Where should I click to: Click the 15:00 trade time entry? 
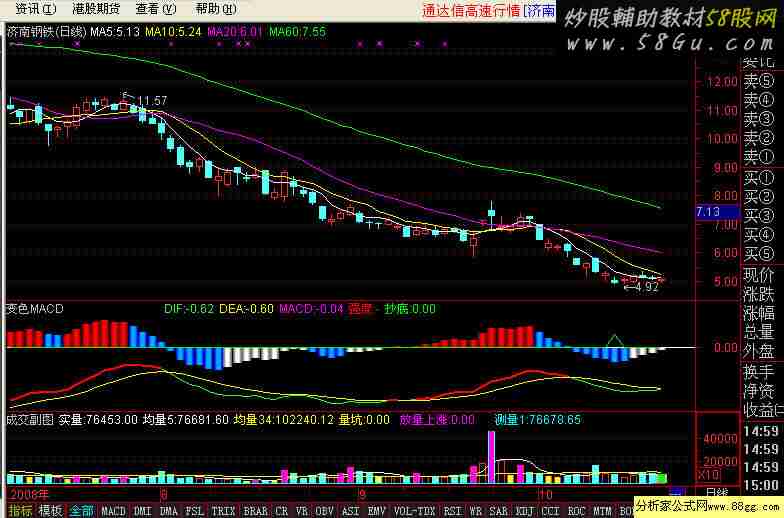point(761,486)
